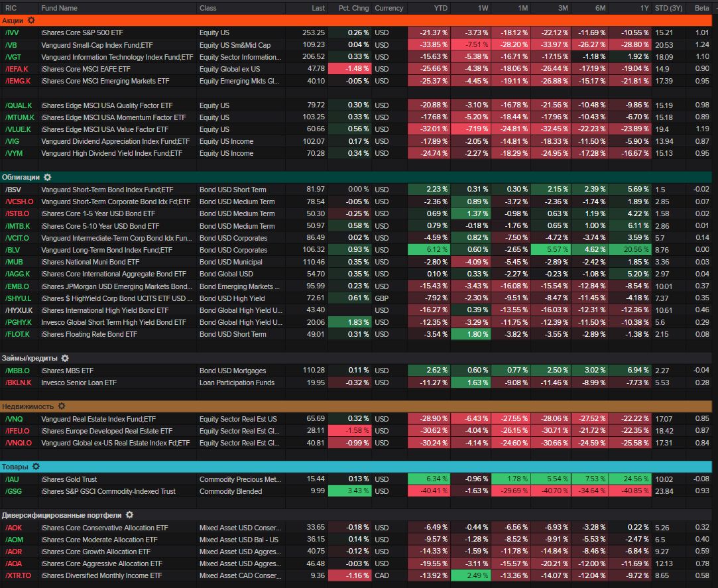Select iShares Gold Trust fund name
The width and height of the screenshot is (718, 588).
coord(69,479)
